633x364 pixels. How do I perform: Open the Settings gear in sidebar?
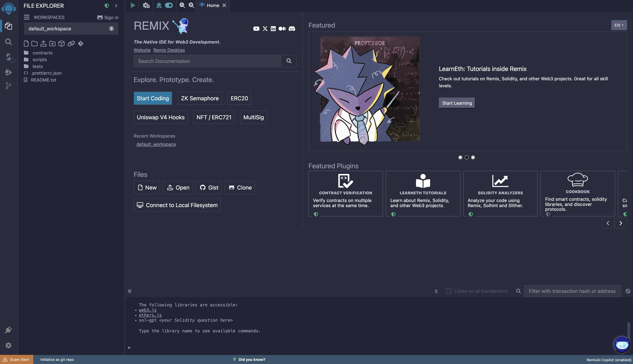[8, 345]
